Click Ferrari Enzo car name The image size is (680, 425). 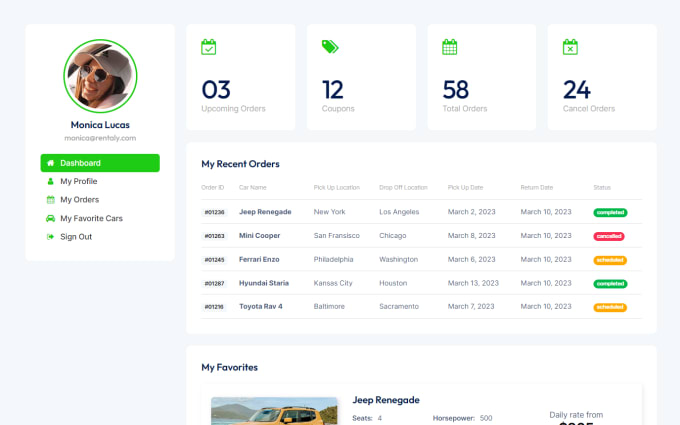(259, 259)
